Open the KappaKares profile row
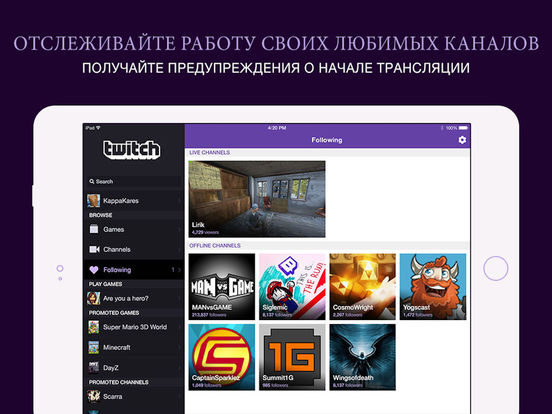Viewport: 552px width, 414px height. [x=134, y=201]
